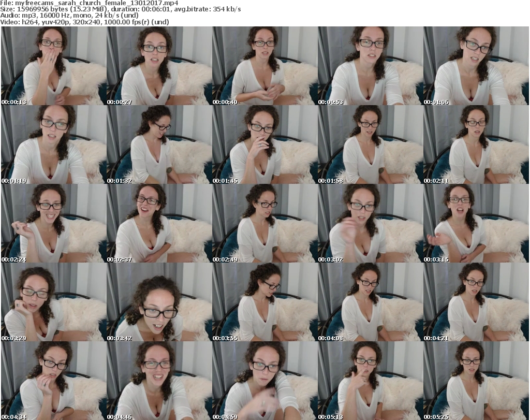Viewport: 530px width, 420px height.
Task: Click the thumbnail timestamped 00:00:40
Action: tap(264, 66)
